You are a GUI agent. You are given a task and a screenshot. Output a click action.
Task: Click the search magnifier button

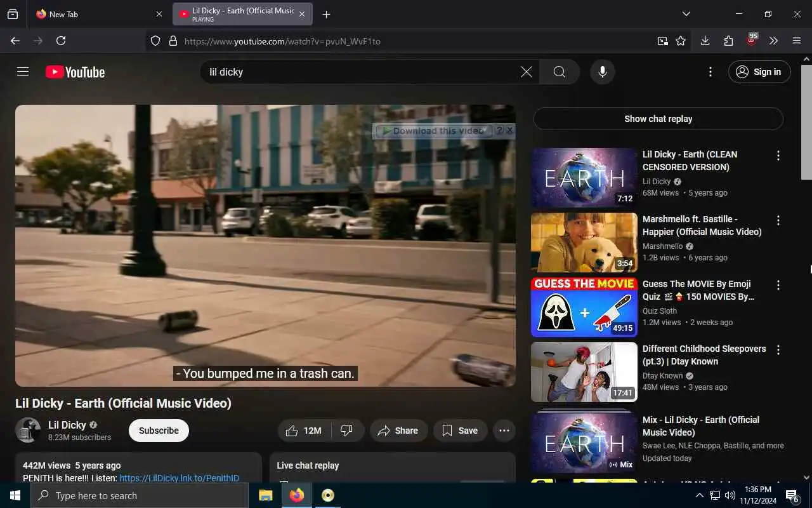559,72
